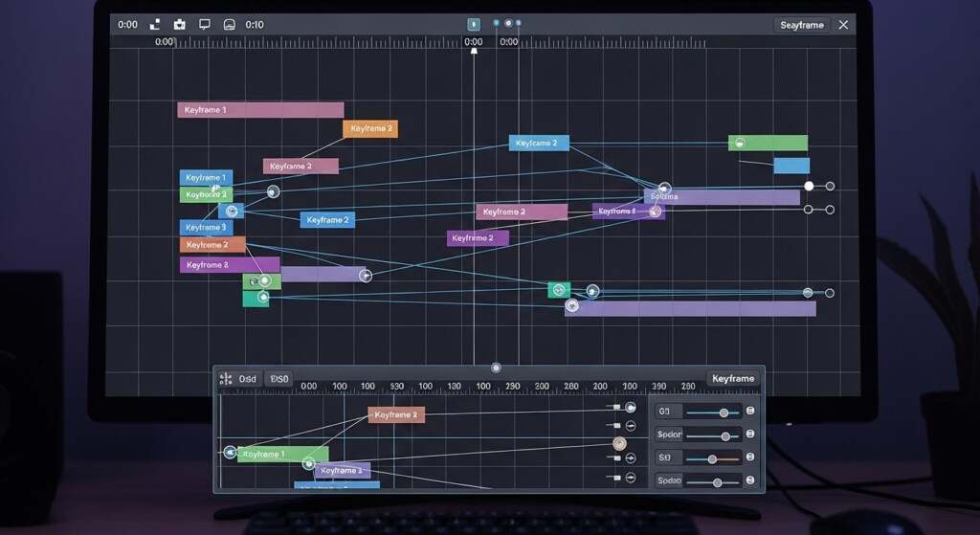Select the wide purple Keyframe 2 block on the left
The width and height of the screenshot is (980, 535).
click(230, 265)
